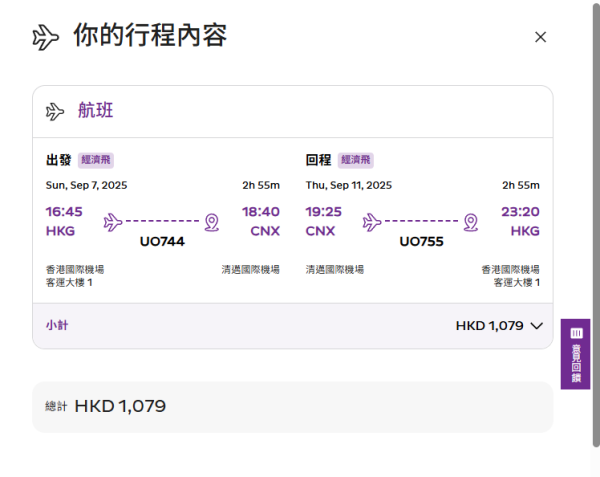Close the itinerary details panel
Screen dimensions: 600x477
pos(540,37)
